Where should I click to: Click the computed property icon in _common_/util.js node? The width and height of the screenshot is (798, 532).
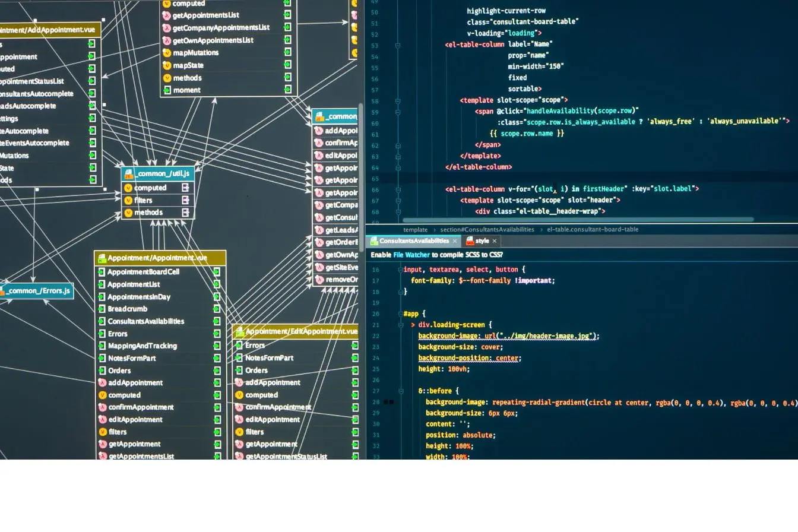128,188
